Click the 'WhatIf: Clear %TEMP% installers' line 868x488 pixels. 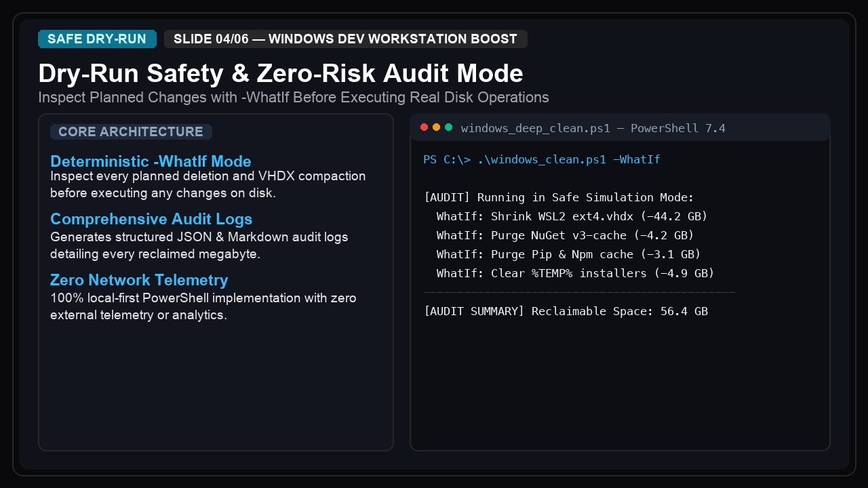(576, 273)
